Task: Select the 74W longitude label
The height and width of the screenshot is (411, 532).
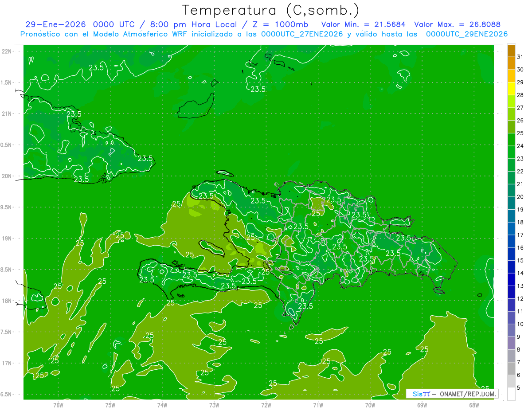Action: coord(162,405)
